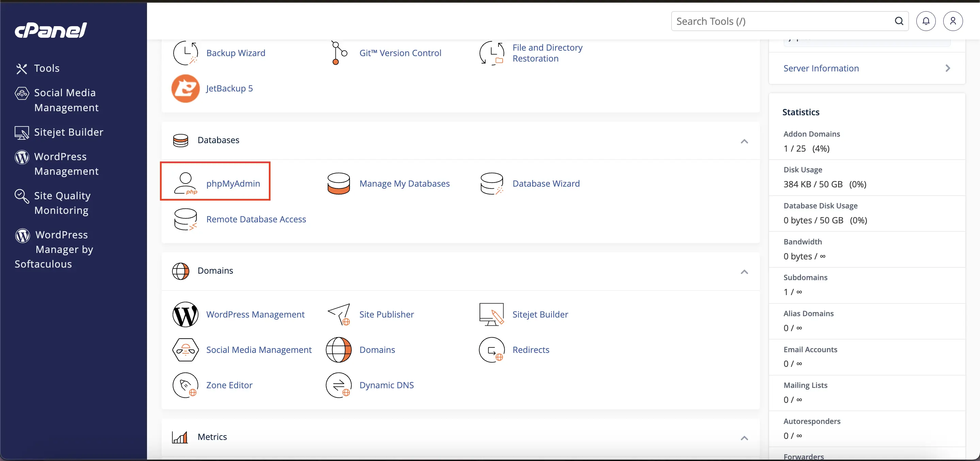Open the Git Version Control link
Viewport: 980px width, 461px height.
(400, 53)
